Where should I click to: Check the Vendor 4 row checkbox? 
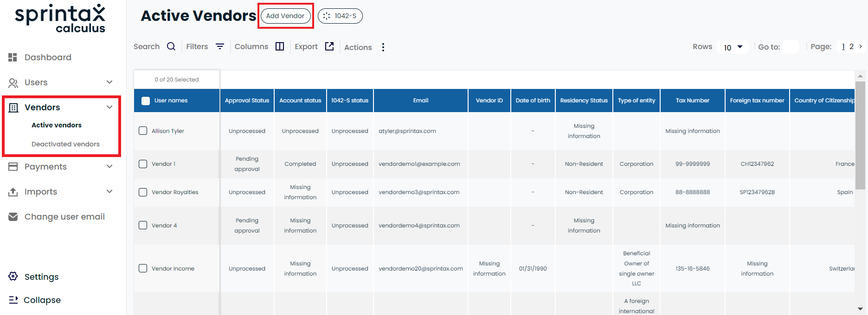pos(143,225)
